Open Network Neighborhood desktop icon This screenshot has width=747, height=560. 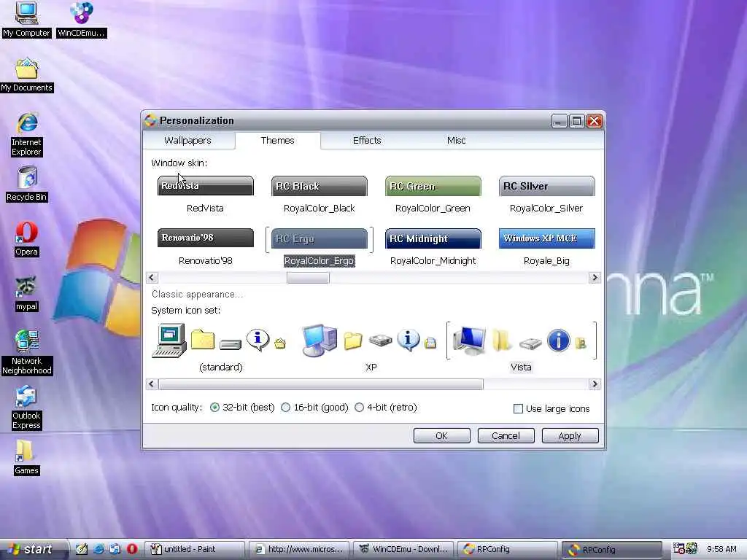(x=26, y=352)
